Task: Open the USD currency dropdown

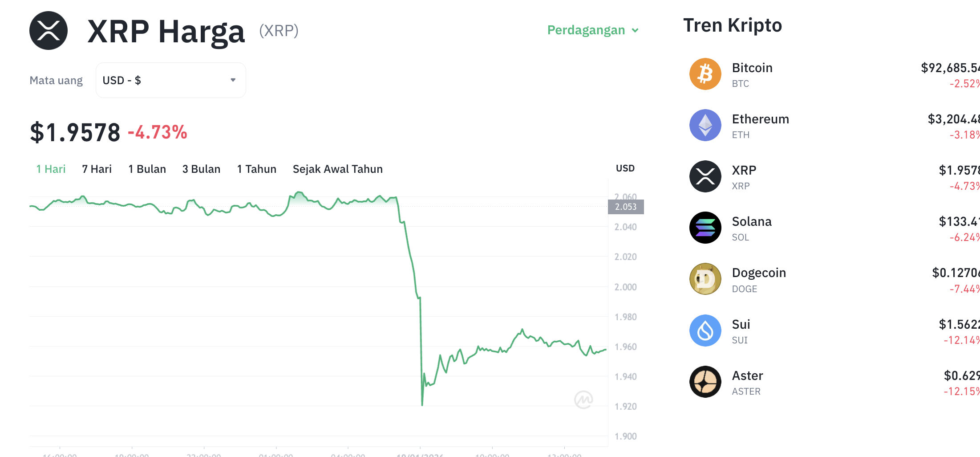Action: pos(170,80)
